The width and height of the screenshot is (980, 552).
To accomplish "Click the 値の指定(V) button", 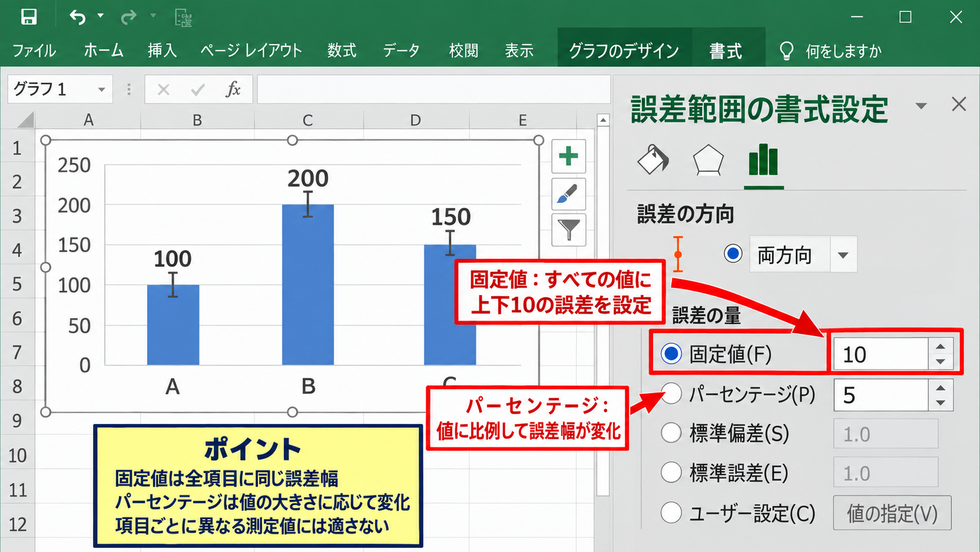I will tap(892, 513).
